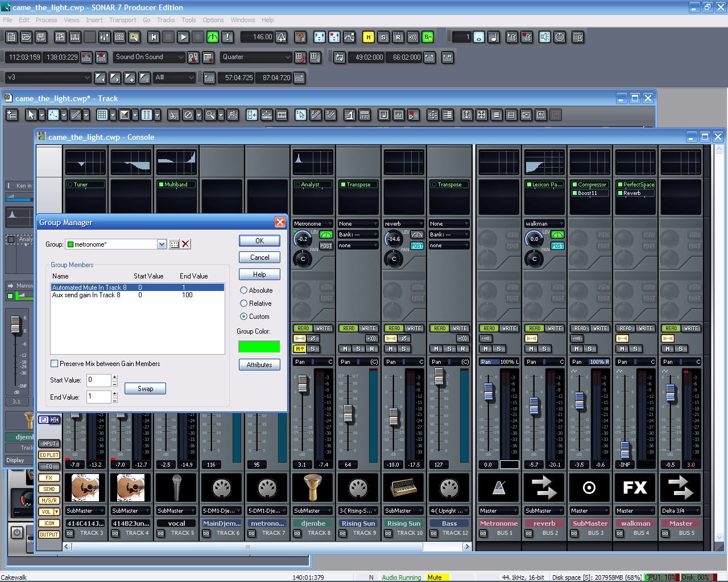Screen dimensions: 728x582
Task: Open the Console view mixer icon
Action: [x=105, y=37]
